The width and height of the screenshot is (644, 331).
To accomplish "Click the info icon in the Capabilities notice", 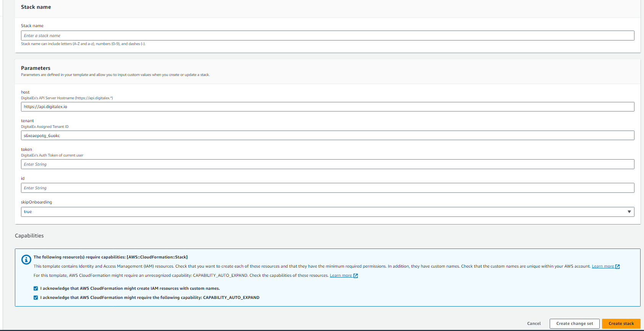I will (26, 260).
